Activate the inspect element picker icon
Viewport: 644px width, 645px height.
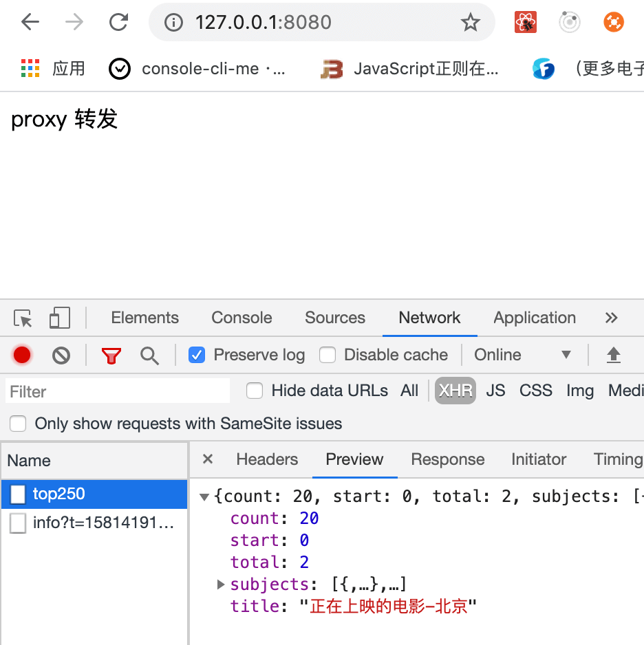click(x=23, y=318)
